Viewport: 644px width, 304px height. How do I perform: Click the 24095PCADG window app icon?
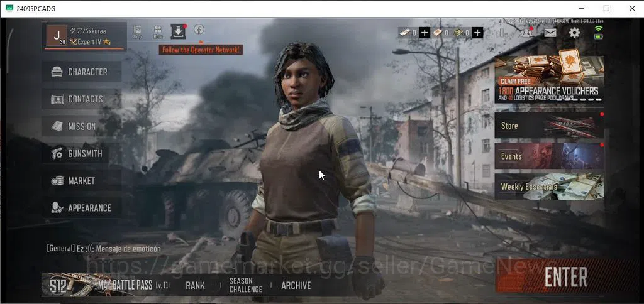click(9, 8)
